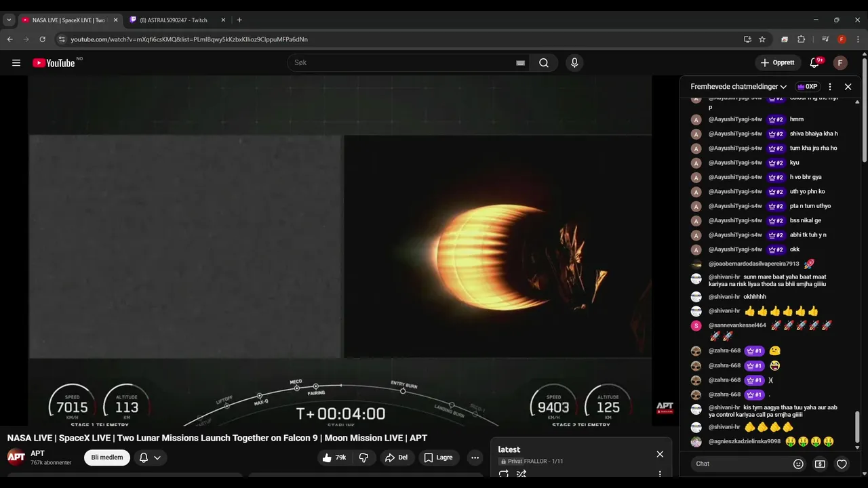Open @sannevankessel464 chat author
868x488 pixels.
tap(737, 325)
